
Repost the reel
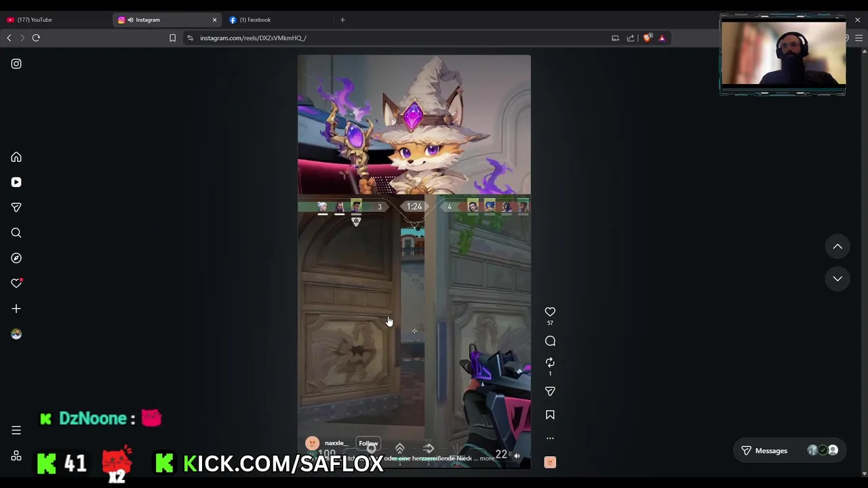click(x=550, y=363)
